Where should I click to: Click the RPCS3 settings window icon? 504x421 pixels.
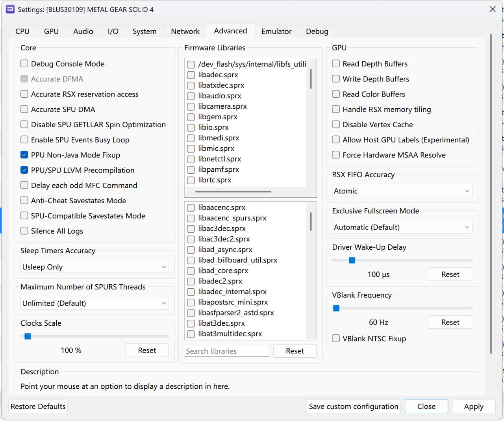[x=10, y=9]
